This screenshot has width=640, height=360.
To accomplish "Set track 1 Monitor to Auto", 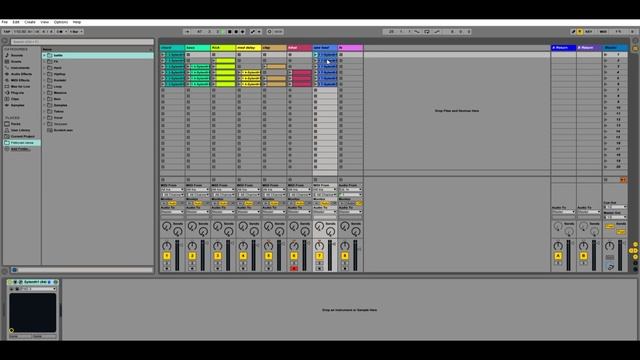I will point(172,203).
